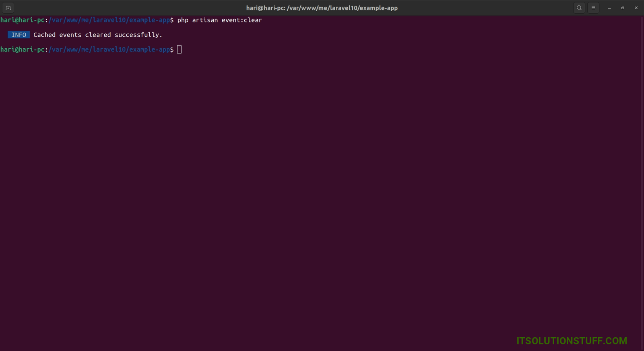
Task: Click the word 'artisan' in the command
Action: [205, 20]
